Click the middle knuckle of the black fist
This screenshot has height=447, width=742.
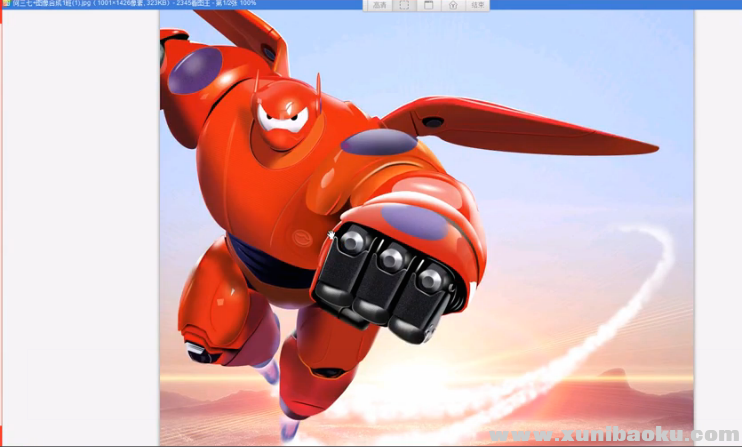point(392,260)
